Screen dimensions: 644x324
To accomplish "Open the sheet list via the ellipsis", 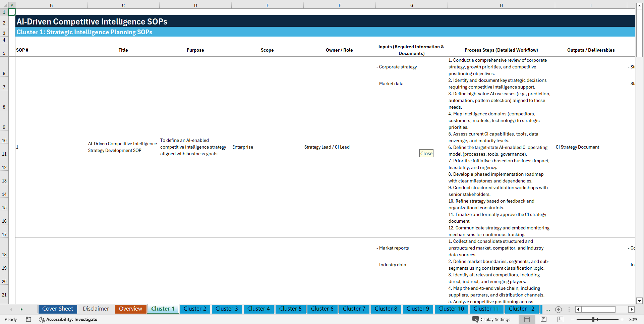I will click(x=548, y=309).
